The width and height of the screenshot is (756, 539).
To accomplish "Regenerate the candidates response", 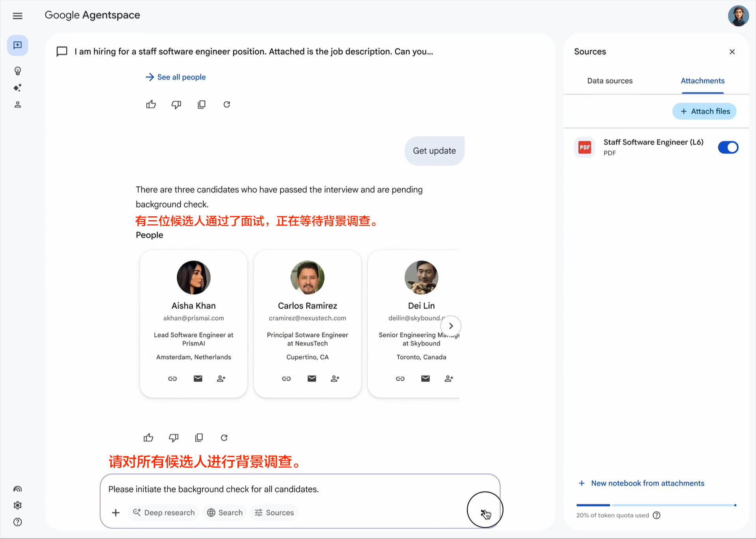I will (224, 437).
